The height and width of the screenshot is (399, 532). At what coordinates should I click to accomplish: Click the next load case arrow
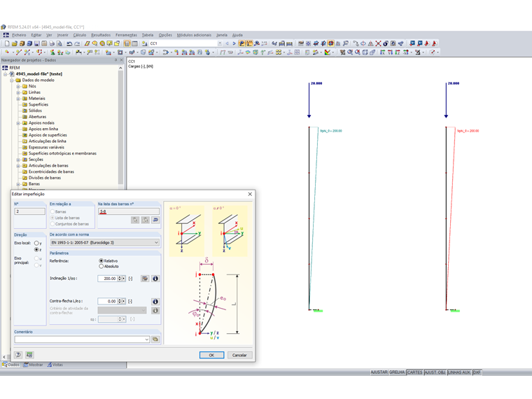tap(234, 43)
